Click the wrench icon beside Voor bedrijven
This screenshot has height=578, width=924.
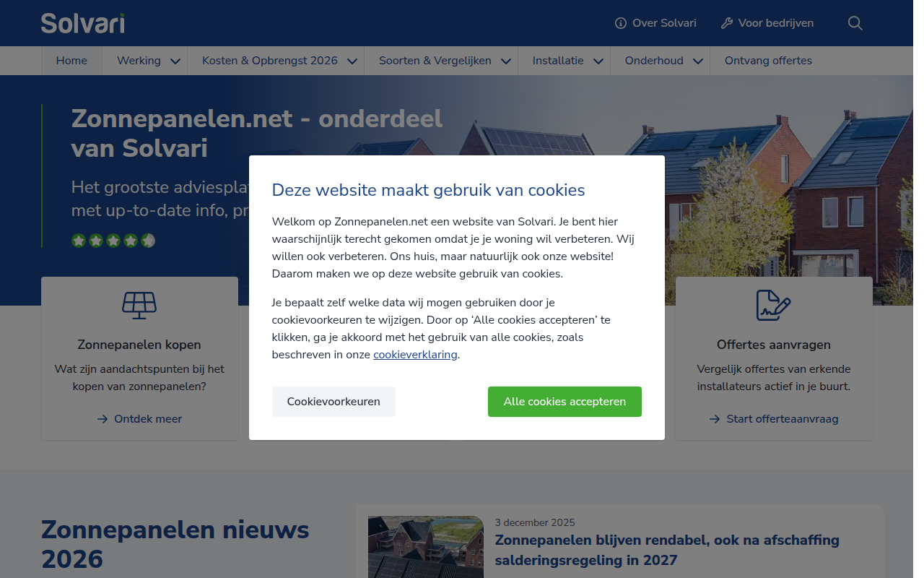(727, 23)
